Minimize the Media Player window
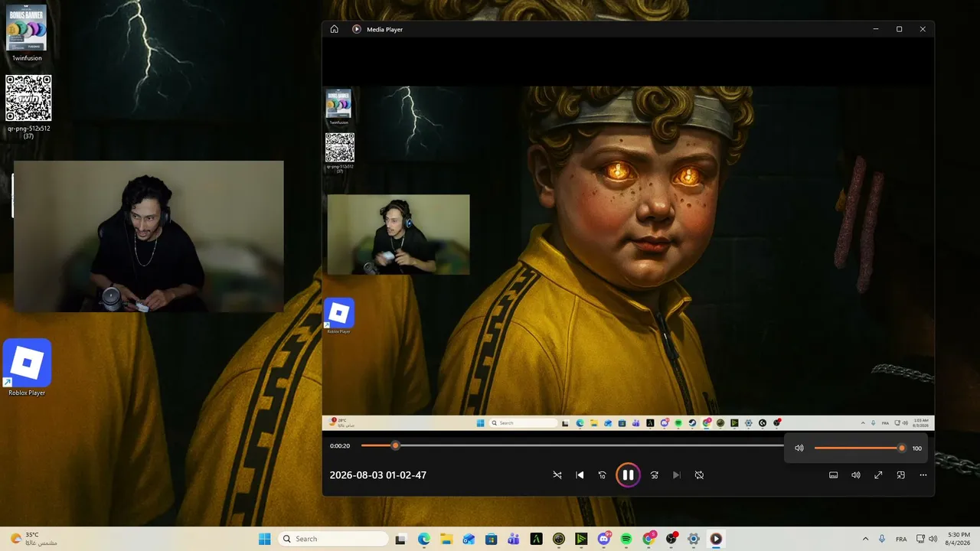 (x=876, y=29)
